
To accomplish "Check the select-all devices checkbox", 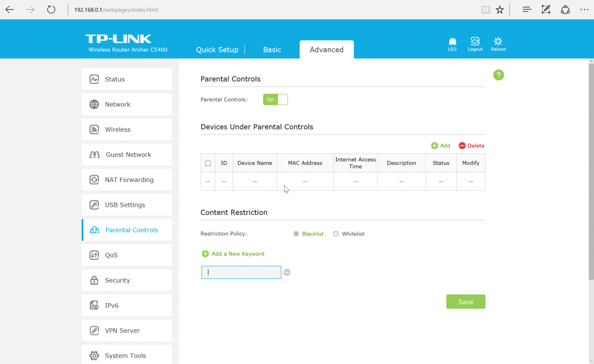I will pyautogui.click(x=208, y=163).
